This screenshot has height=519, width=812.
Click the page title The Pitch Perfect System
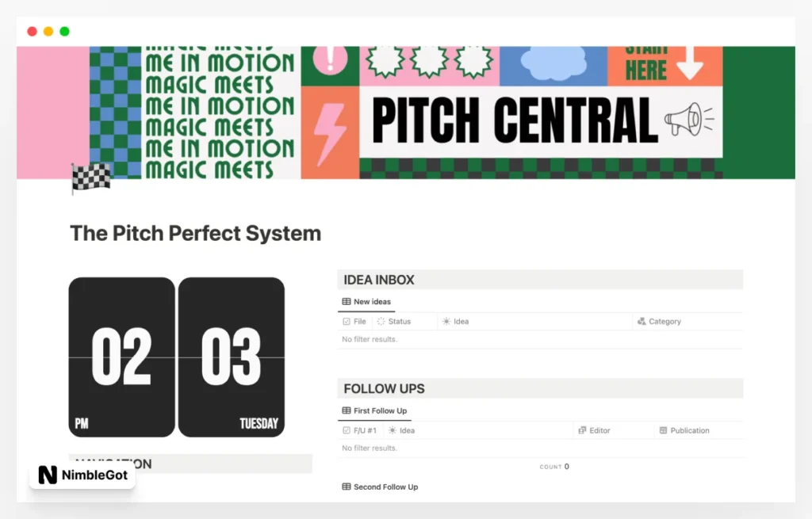(x=194, y=233)
